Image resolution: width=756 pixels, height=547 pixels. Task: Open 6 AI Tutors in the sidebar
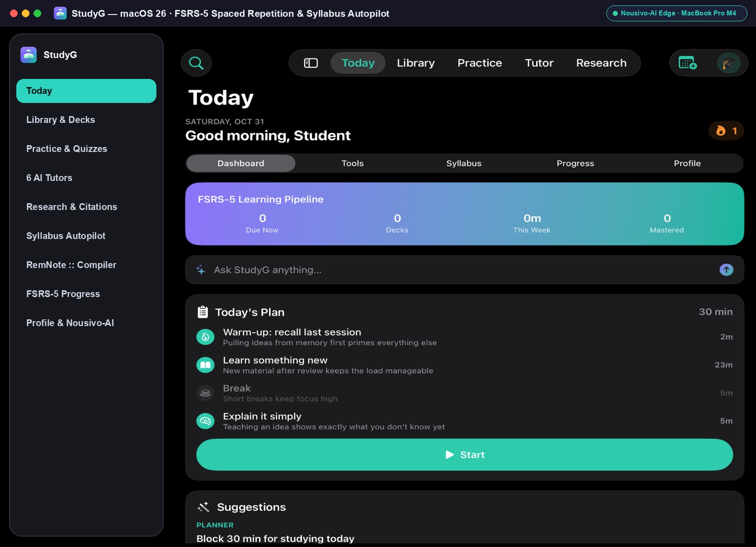[x=86, y=178]
